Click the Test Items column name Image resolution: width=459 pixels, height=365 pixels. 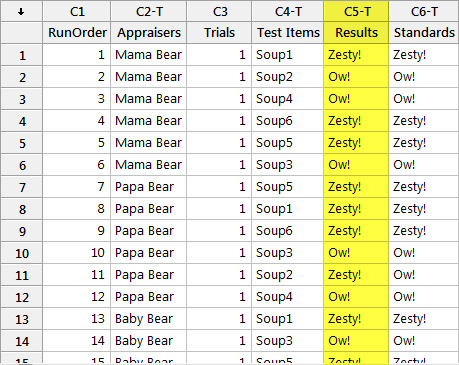(288, 33)
